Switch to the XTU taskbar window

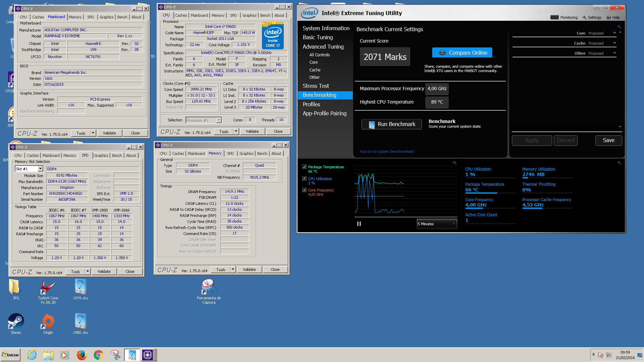tap(132, 355)
